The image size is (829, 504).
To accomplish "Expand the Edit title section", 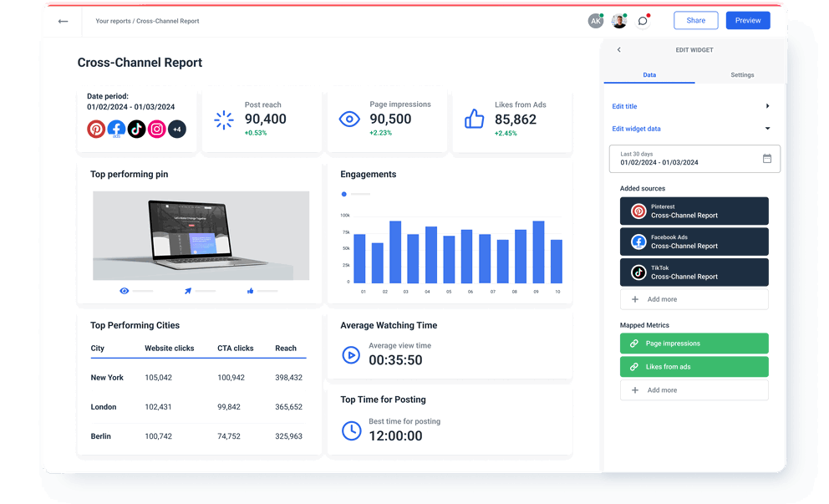I will pyautogui.click(x=770, y=107).
